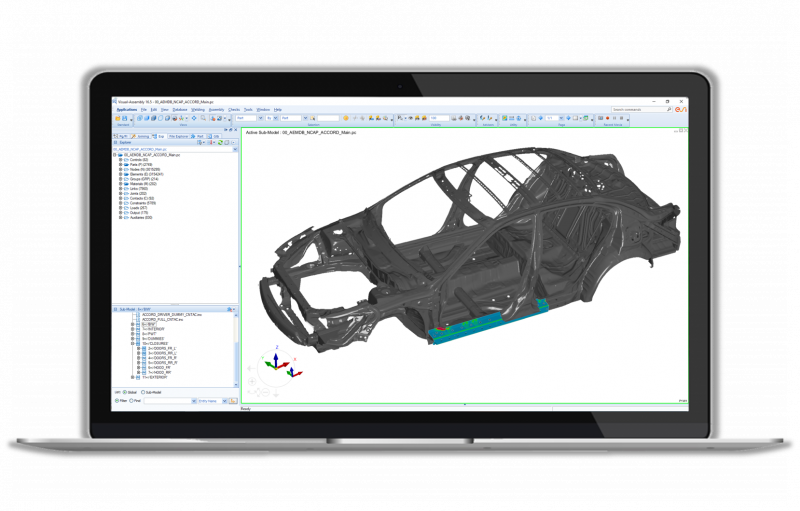Click the globe icon in Utility toolbar
This screenshot has width=800, height=511.
518,118
